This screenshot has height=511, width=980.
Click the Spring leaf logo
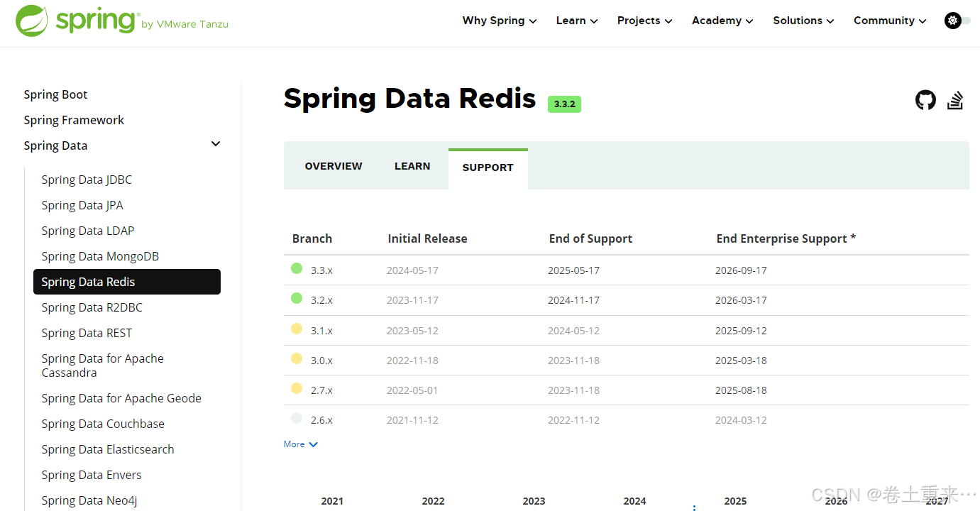(33, 21)
